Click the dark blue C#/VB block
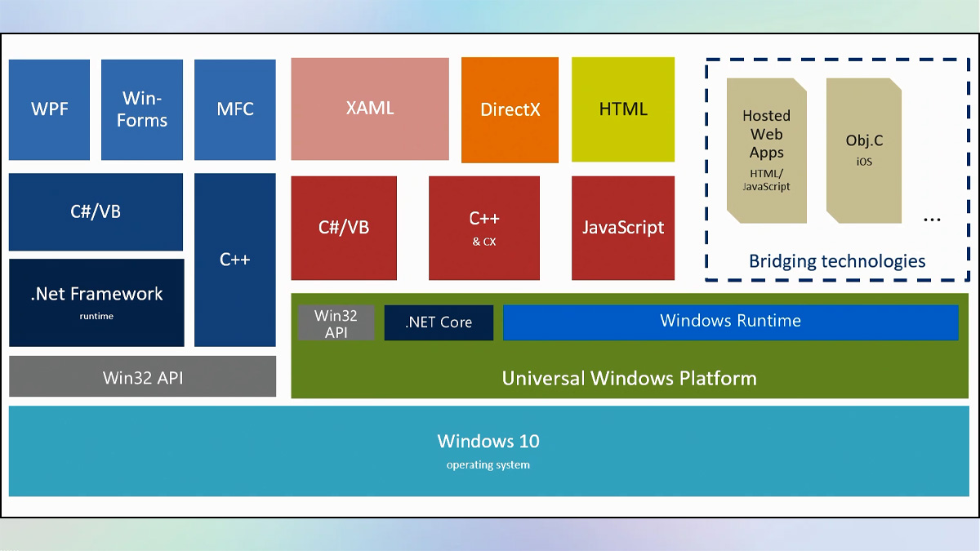Screen dimensions: 980x551 pyautogui.click(x=96, y=212)
